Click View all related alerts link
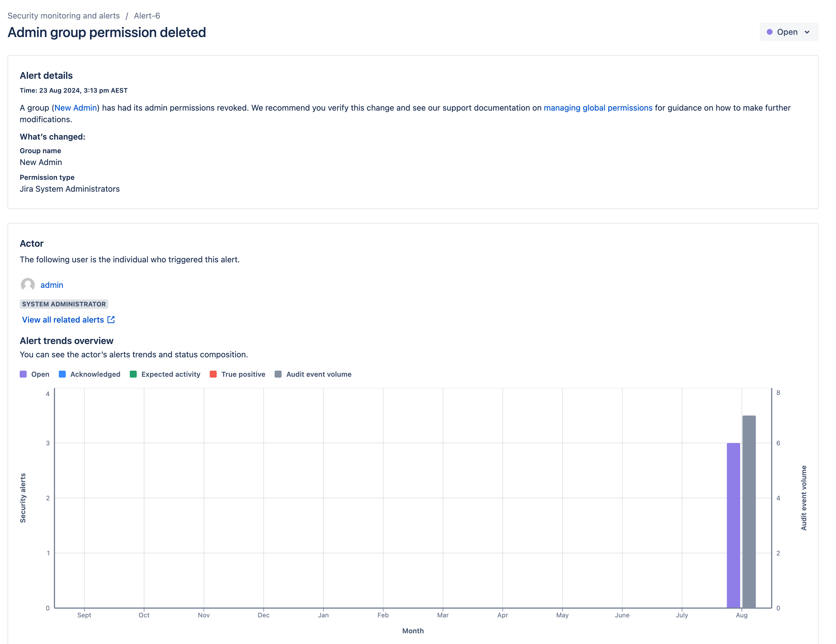The image size is (836, 644). [63, 320]
